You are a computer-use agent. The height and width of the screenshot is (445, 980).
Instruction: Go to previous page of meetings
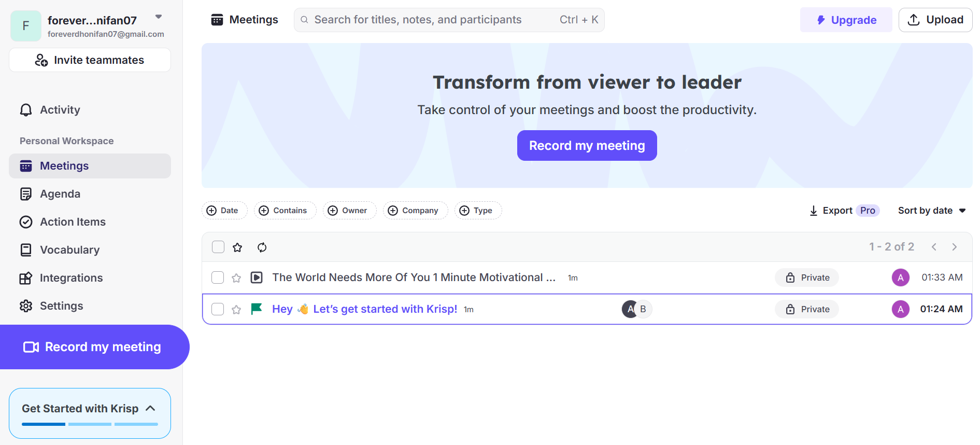click(934, 247)
